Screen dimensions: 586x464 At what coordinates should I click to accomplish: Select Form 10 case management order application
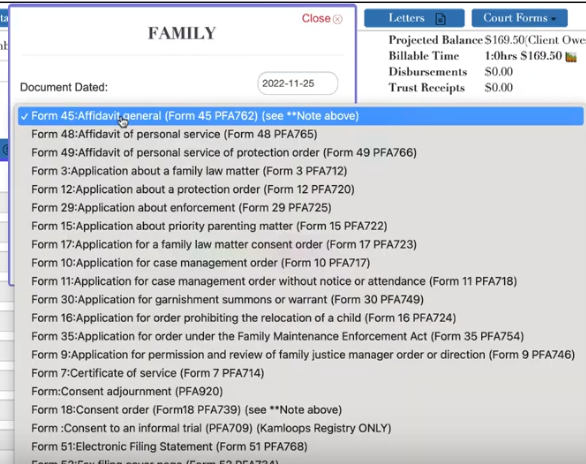click(301, 263)
